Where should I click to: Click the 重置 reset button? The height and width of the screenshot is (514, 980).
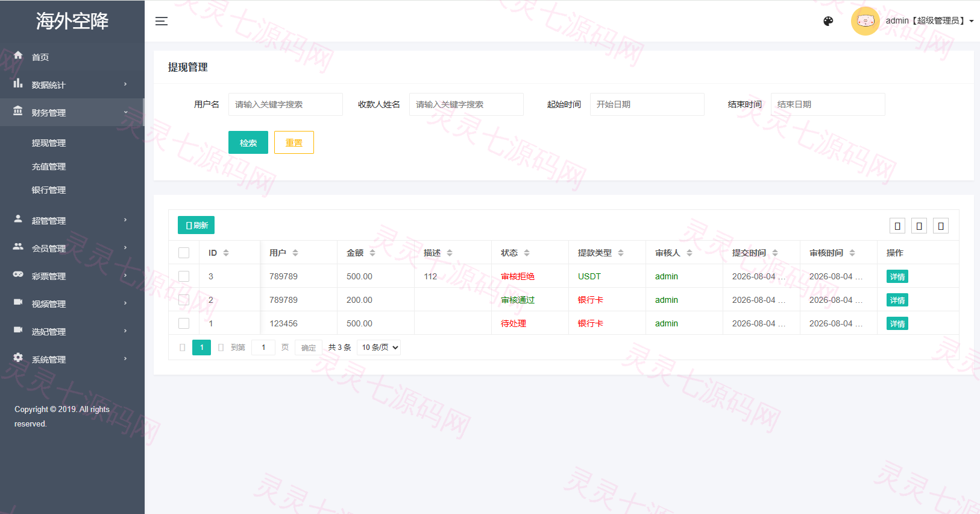coord(294,142)
